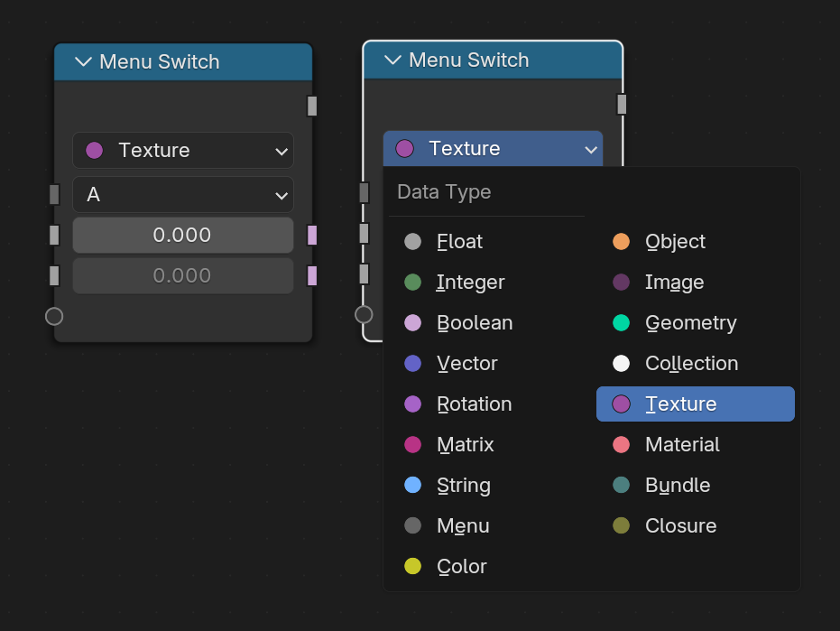Click left node's second pink output socket
This screenshot has width=840, height=631.
point(312,275)
